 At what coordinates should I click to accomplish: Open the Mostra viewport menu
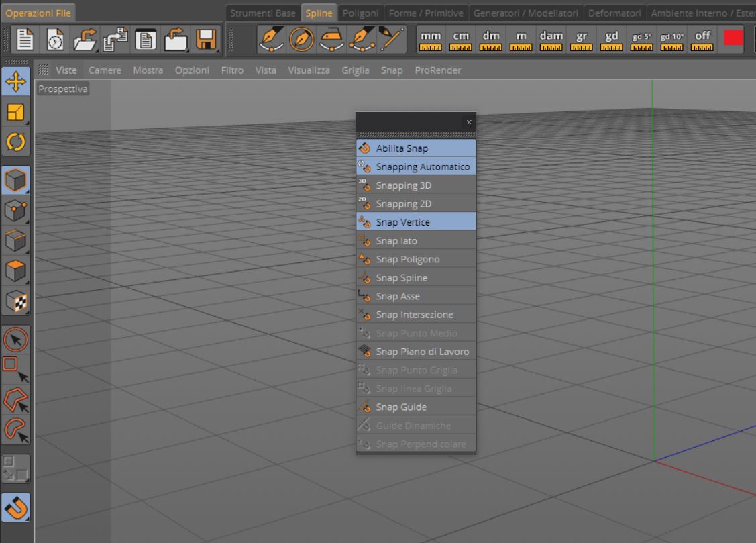click(148, 70)
